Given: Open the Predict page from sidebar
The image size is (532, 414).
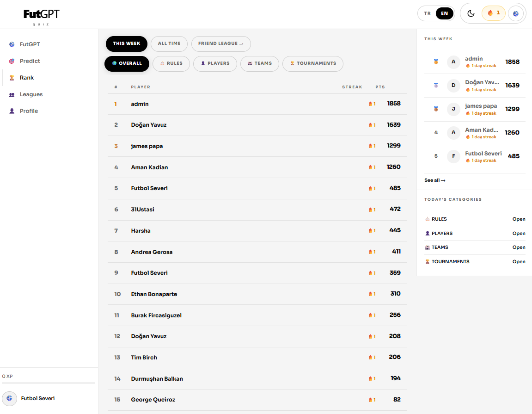Looking at the screenshot, I should pos(30,61).
